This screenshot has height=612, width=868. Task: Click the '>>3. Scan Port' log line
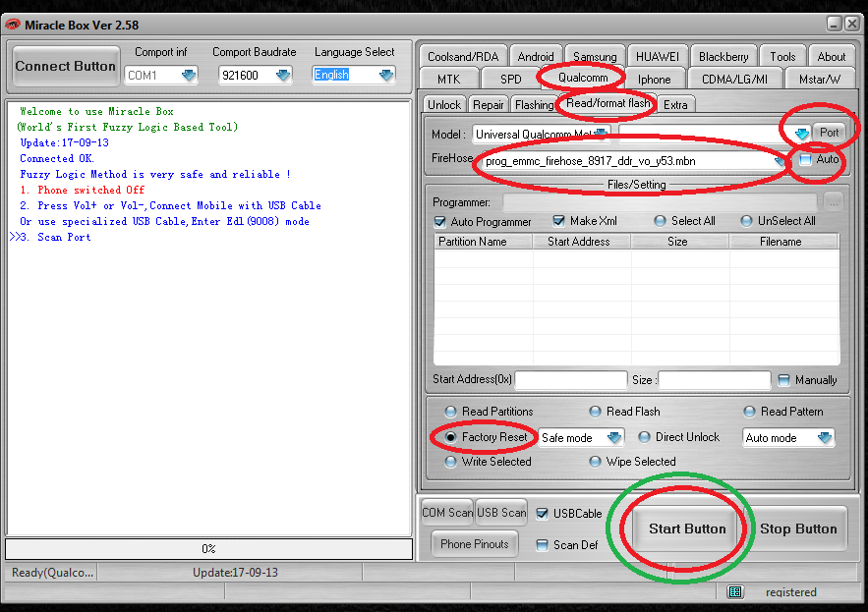(50, 237)
